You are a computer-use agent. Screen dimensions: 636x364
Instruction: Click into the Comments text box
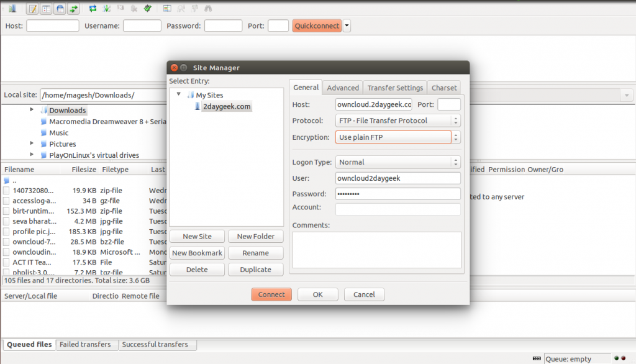click(x=376, y=250)
